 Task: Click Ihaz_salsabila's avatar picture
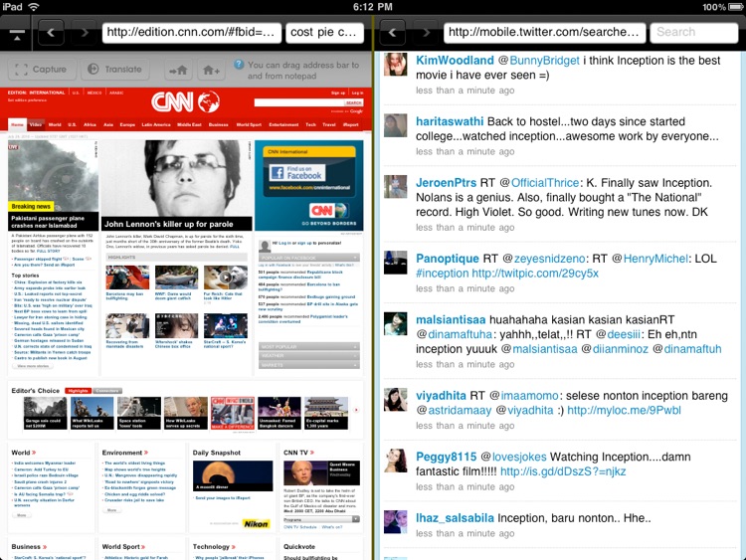pos(396,522)
